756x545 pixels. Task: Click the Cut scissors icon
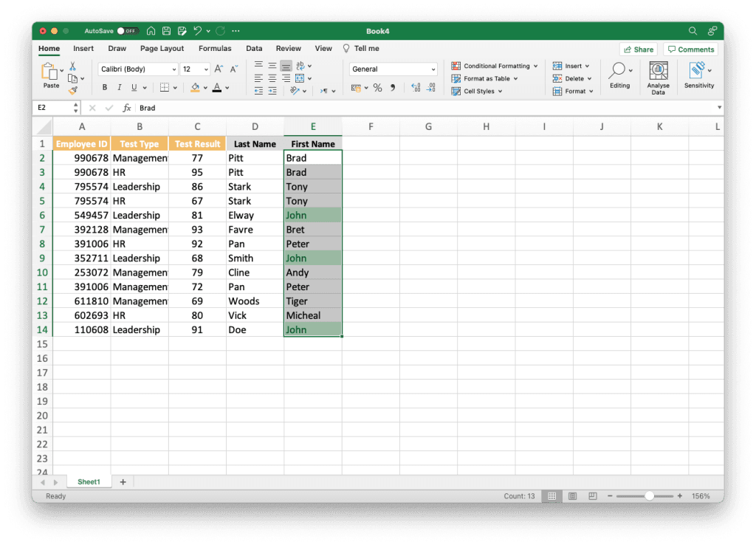coord(73,66)
